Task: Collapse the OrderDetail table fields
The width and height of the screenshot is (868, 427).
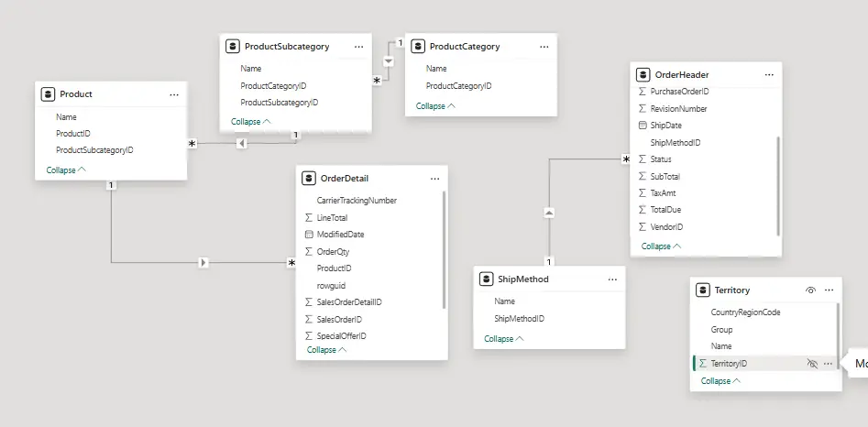Action: 327,349
